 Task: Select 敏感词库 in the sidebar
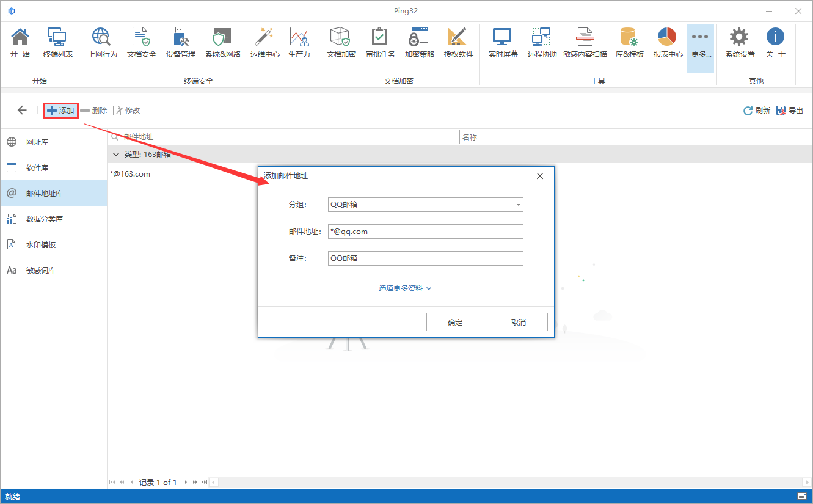pos(54,270)
